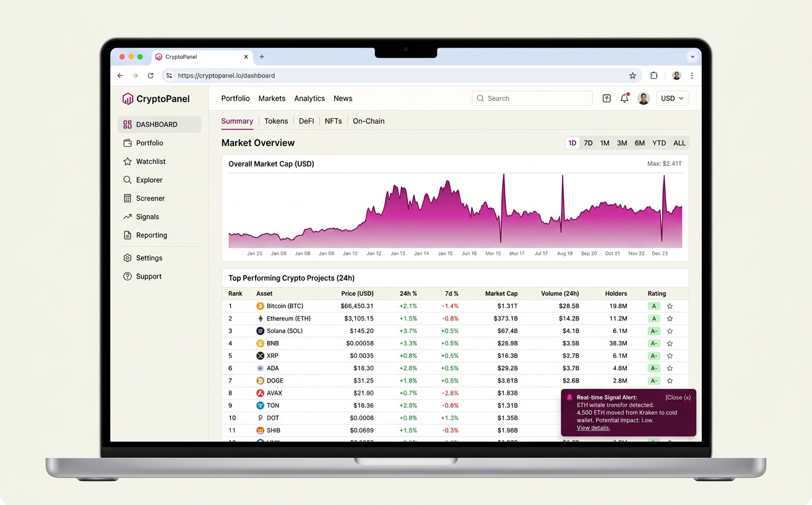Favorite Bitcoin (BTC) with star
The image size is (812, 505).
pyautogui.click(x=670, y=306)
